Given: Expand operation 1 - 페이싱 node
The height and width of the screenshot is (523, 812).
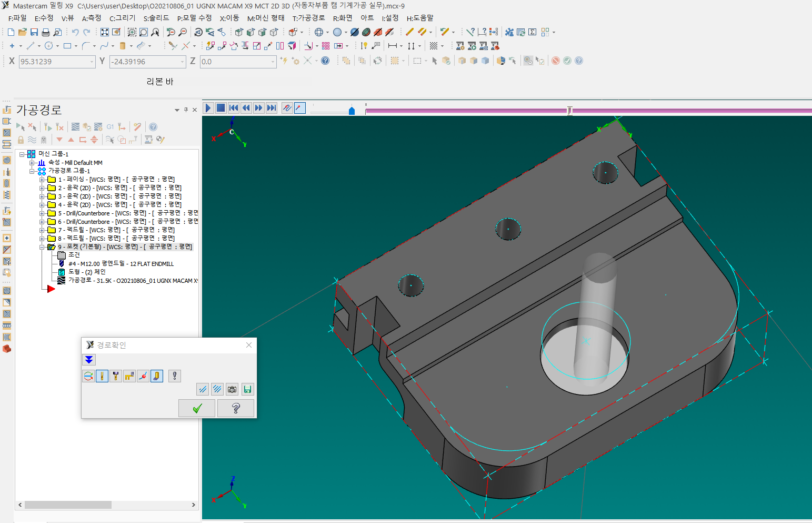Looking at the screenshot, I should point(42,180).
